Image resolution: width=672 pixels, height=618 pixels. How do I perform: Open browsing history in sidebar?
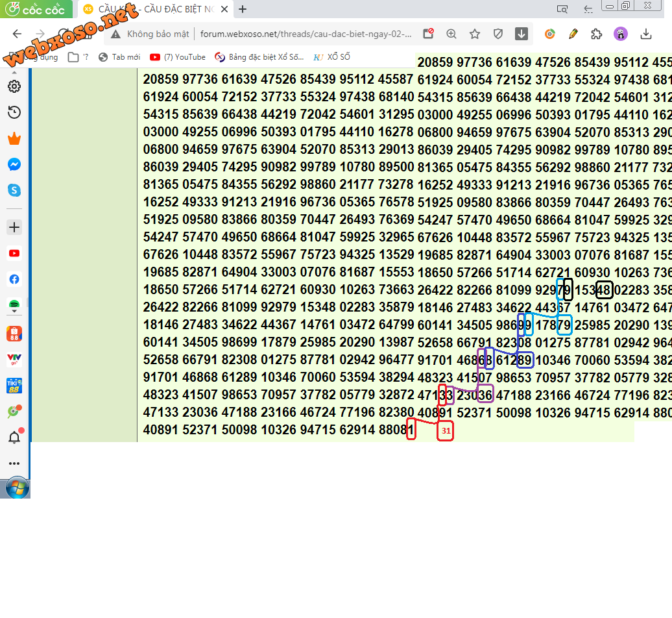click(x=14, y=112)
